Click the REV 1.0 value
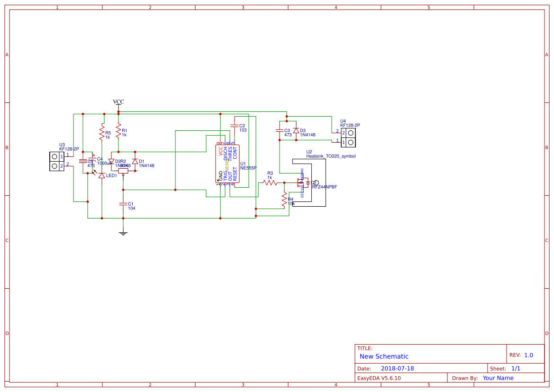Image resolution: width=554 pixels, height=392 pixels. [528, 355]
